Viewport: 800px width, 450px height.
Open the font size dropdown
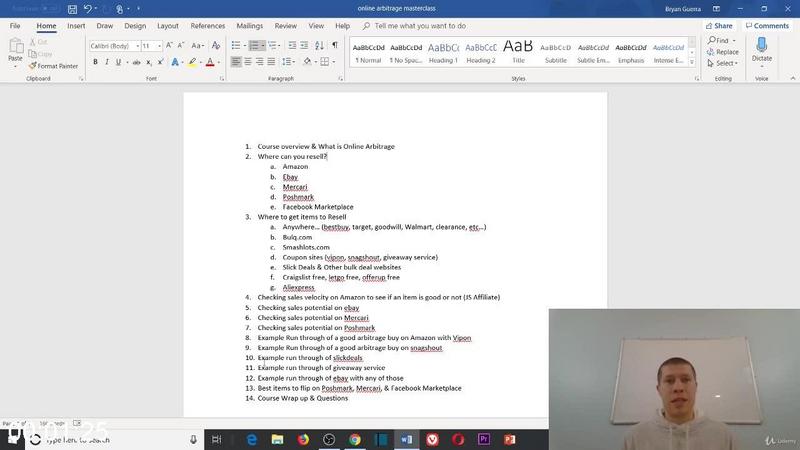[159, 46]
